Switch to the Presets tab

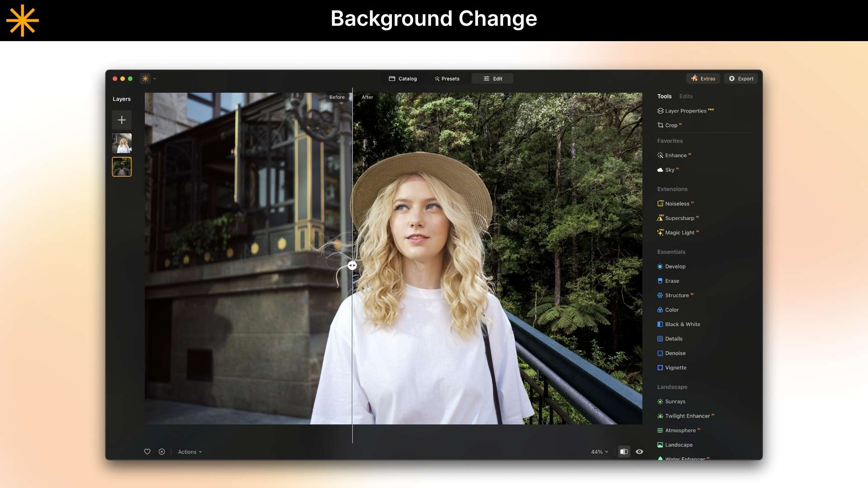[447, 78]
